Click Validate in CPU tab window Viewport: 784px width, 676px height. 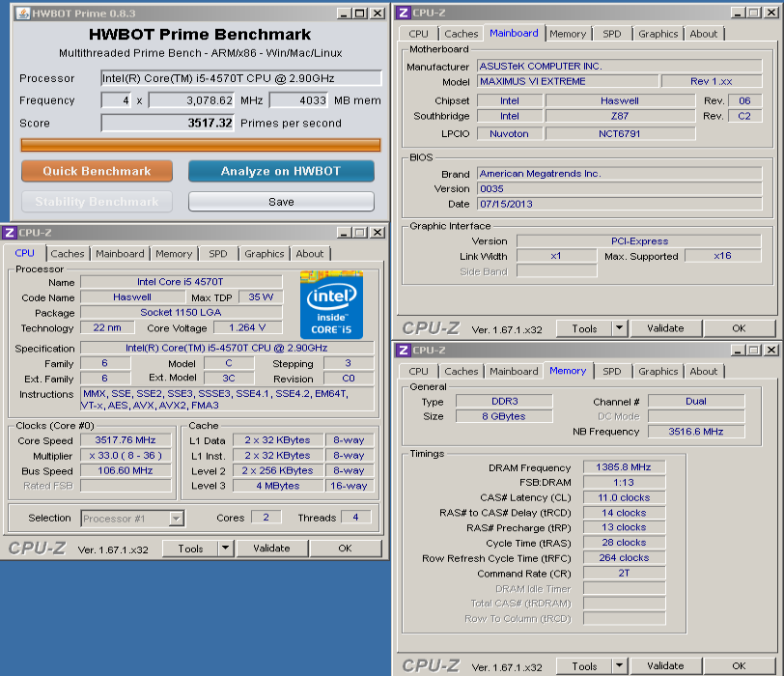point(271,549)
